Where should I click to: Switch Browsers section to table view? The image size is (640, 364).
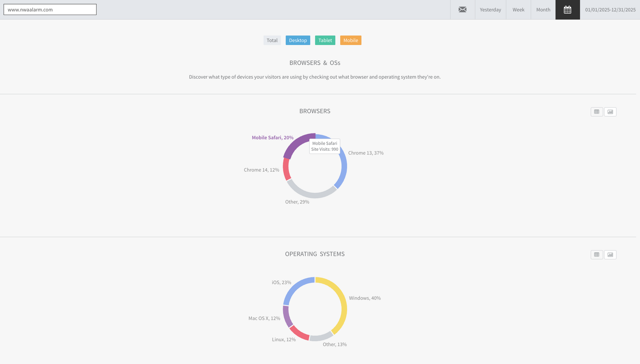click(x=597, y=112)
